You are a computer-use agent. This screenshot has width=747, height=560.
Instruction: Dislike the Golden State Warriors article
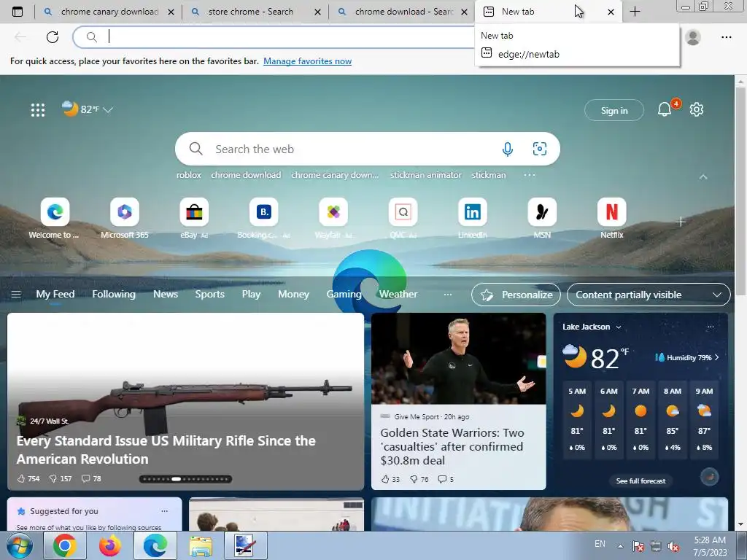coord(419,479)
